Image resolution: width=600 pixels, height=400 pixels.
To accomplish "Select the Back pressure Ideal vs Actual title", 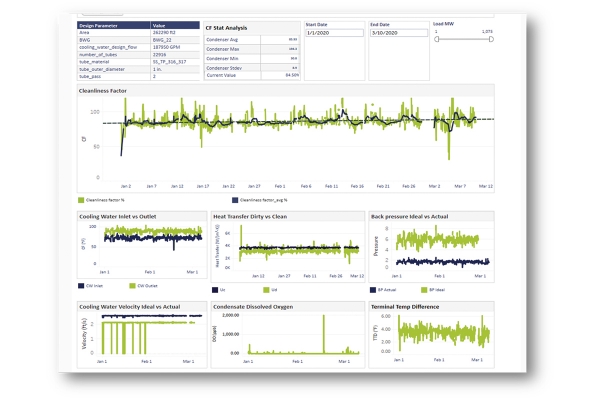I will [x=409, y=217].
